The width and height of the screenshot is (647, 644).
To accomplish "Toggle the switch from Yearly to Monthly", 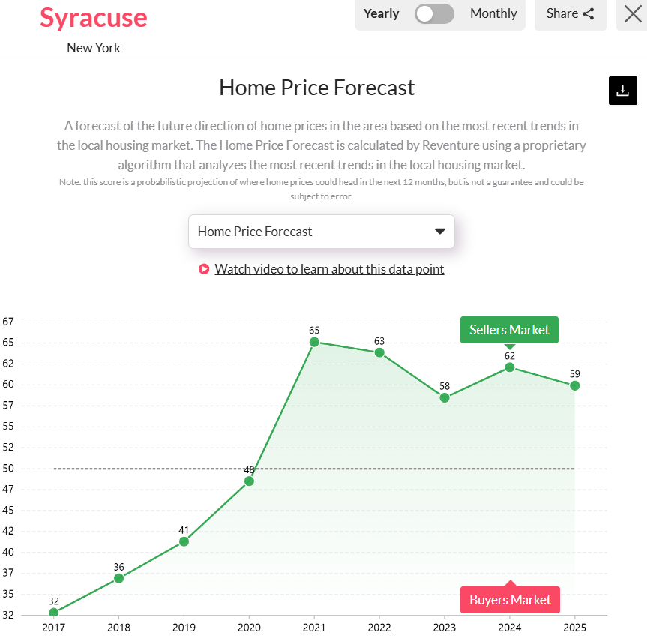I will pyautogui.click(x=434, y=13).
